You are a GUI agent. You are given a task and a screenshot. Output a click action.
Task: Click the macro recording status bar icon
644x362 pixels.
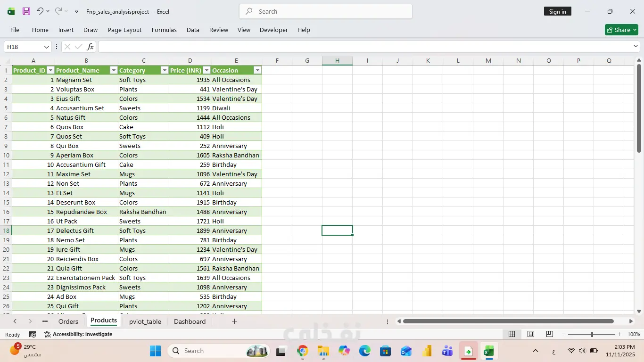33,334
